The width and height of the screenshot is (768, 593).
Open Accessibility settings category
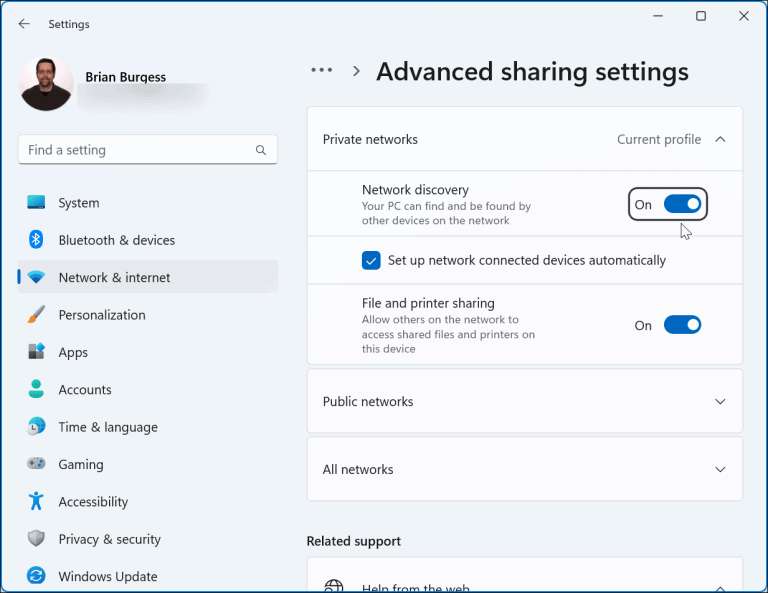tap(147, 501)
